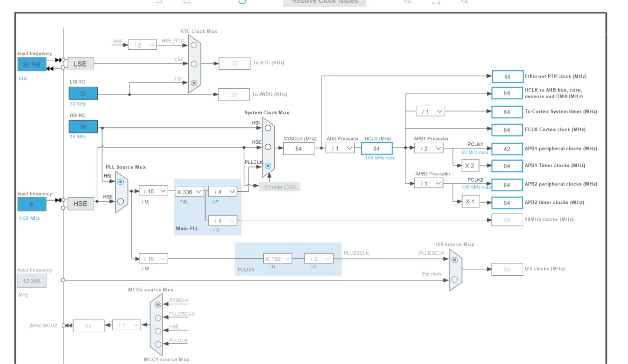Click the '100 MHz max' HCLK note
This screenshot has width=628, height=364.
click(380, 158)
